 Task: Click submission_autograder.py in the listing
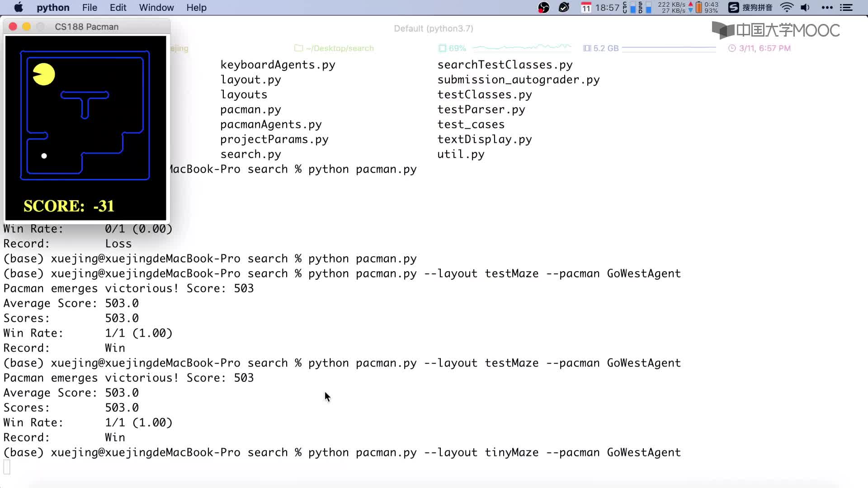point(519,80)
